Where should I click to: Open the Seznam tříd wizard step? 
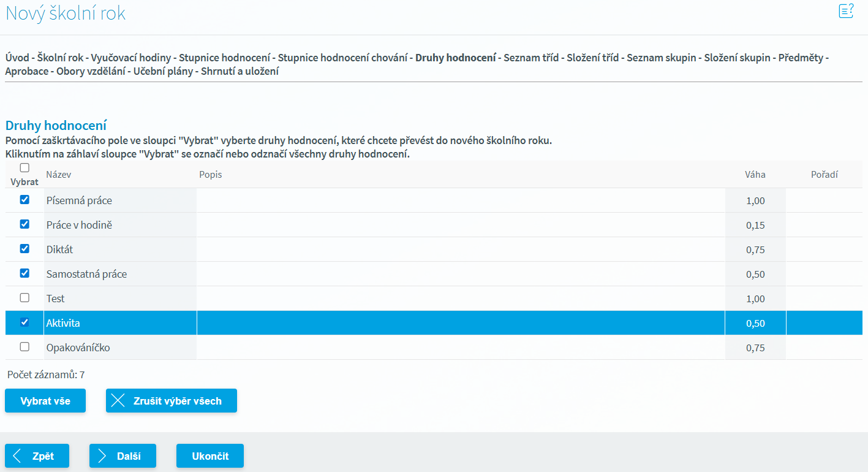coord(530,58)
